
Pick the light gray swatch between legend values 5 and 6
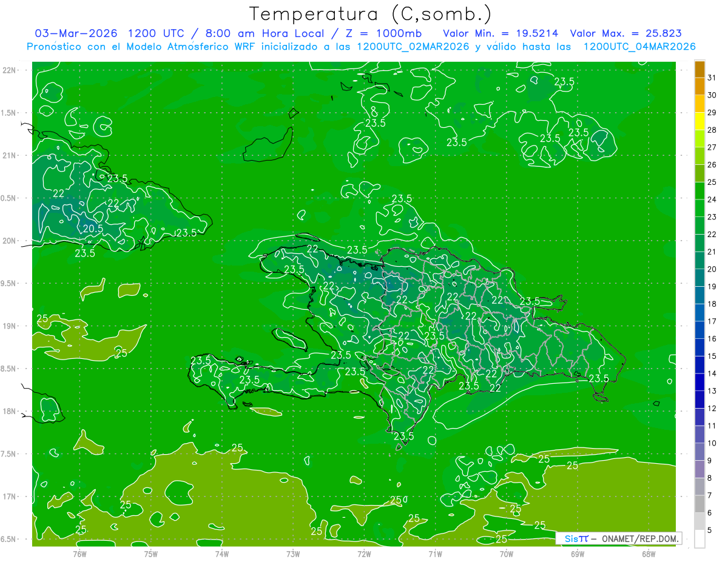699,521
